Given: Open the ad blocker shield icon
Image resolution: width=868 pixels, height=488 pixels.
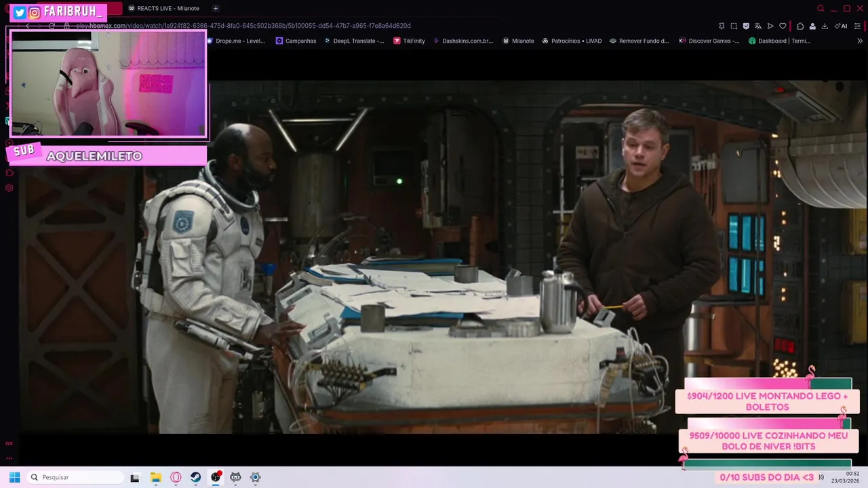Looking at the screenshot, I should [x=746, y=26].
